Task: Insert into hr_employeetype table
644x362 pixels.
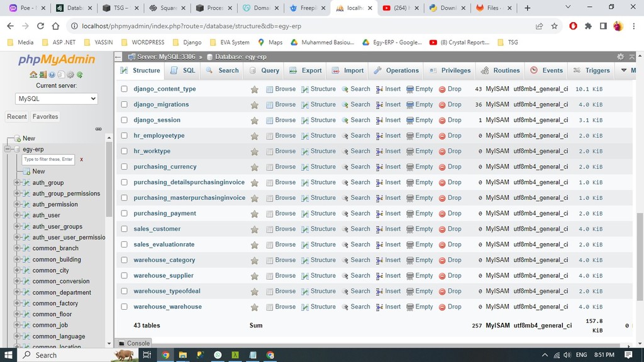Action: tap(388, 136)
